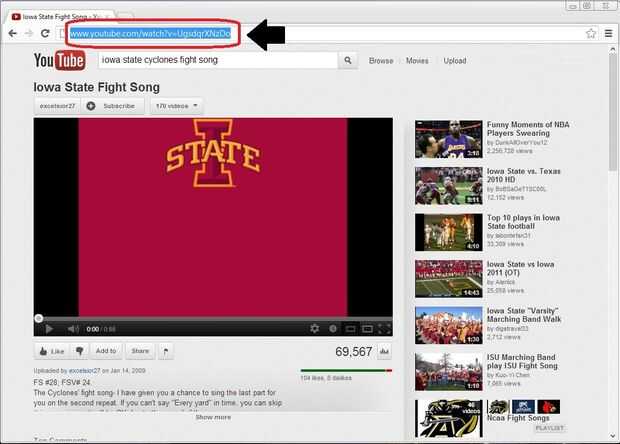Go back using the browser back arrow

[x=12, y=34]
